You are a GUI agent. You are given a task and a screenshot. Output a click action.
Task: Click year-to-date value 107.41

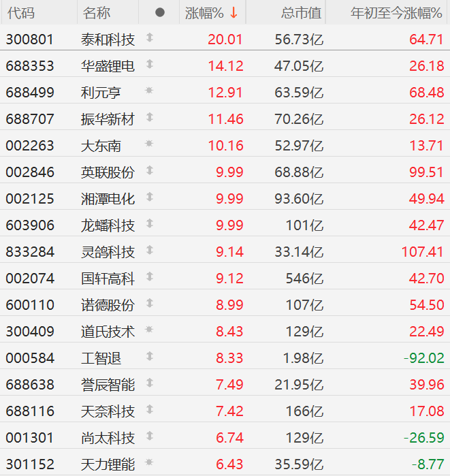coord(422,252)
